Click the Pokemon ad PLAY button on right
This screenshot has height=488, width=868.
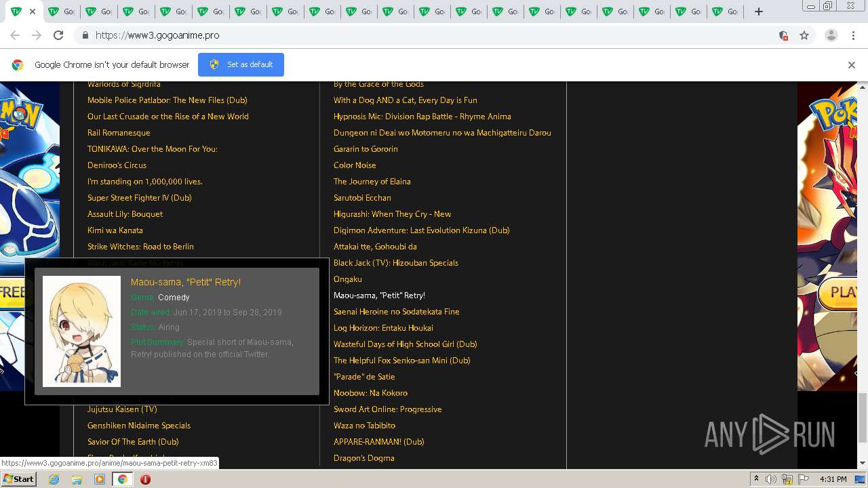pyautogui.click(x=838, y=293)
